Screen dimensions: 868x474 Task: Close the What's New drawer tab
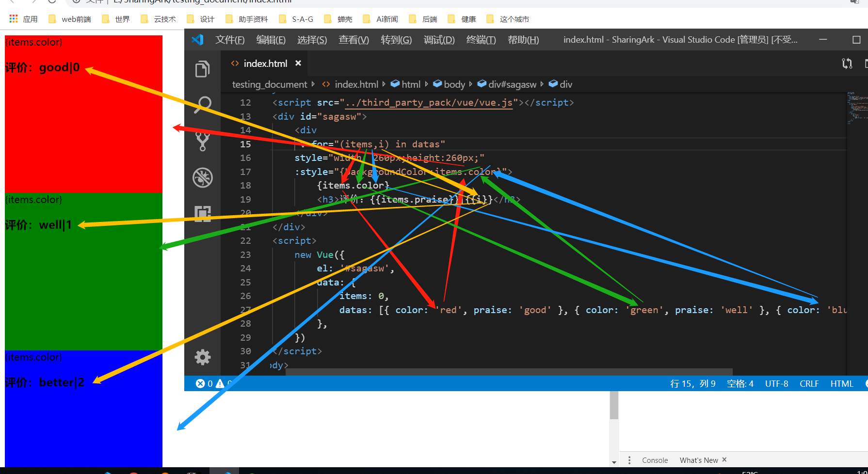click(724, 459)
